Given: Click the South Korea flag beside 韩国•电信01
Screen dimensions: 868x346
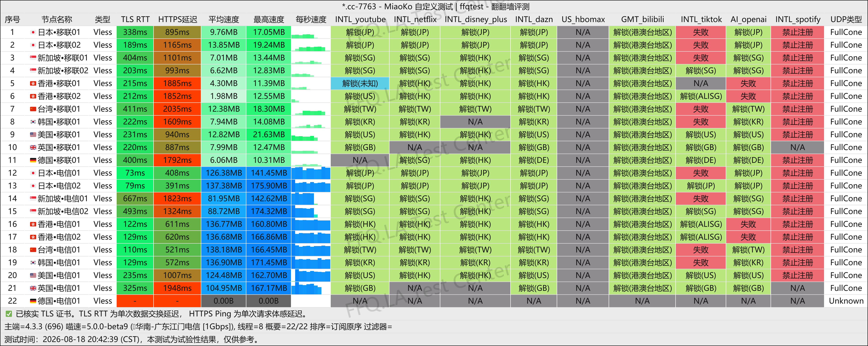Looking at the screenshot, I should pos(33,263).
